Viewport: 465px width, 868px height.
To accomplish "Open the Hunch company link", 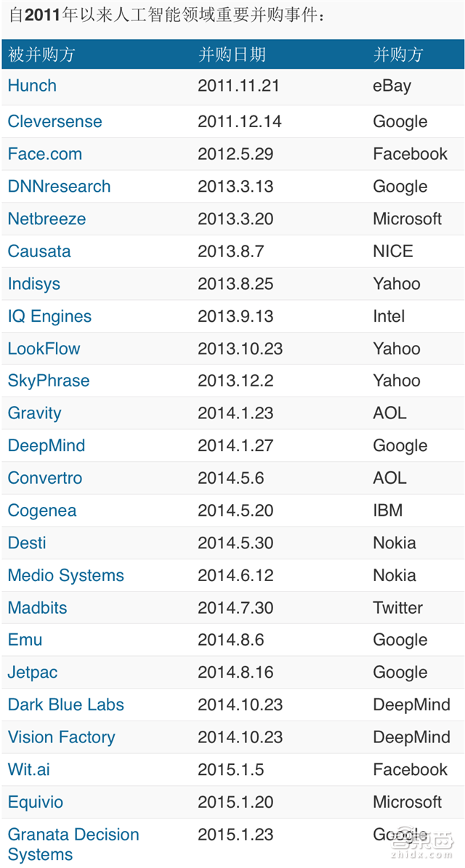I will [x=32, y=86].
